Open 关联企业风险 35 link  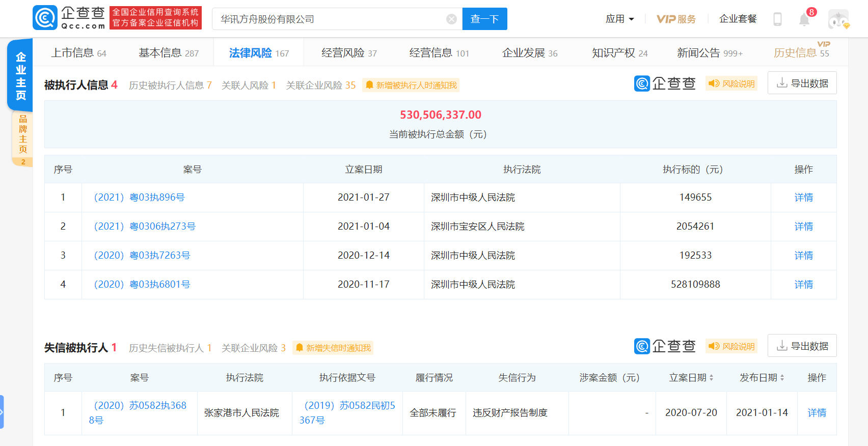point(321,85)
